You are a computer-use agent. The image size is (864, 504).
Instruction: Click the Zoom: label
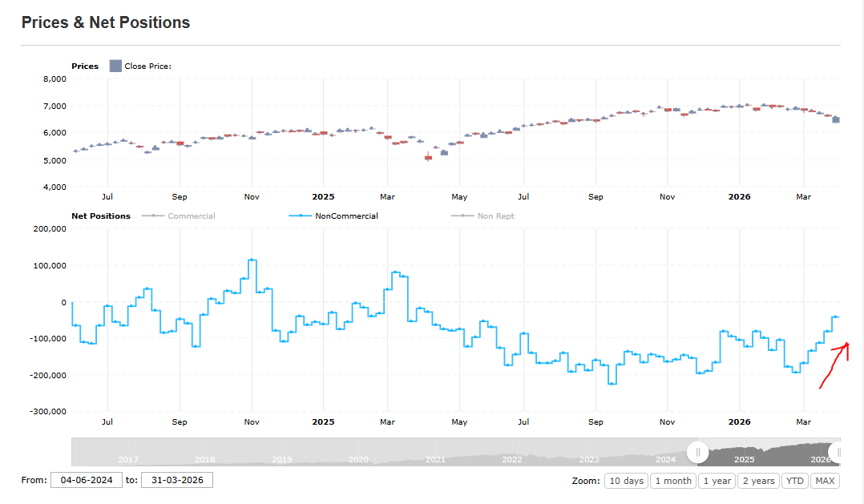(x=586, y=481)
